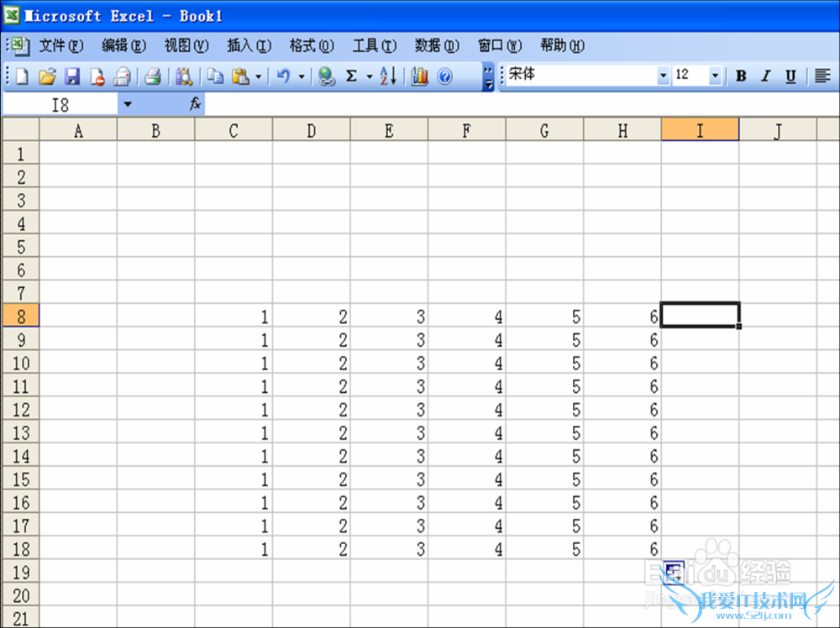Screen dimensions: 840x628
Task: Click the Copy icon
Action: click(x=215, y=76)
